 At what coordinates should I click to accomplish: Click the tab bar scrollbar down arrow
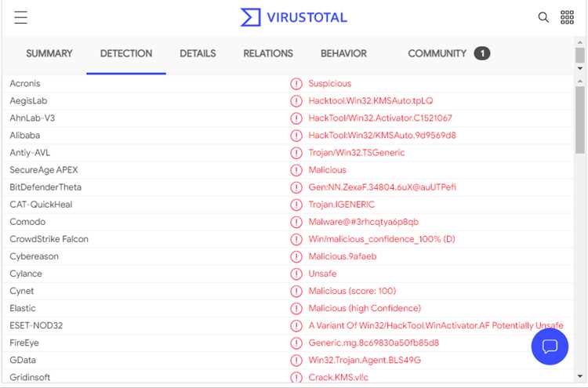click(x=580, y=68)
